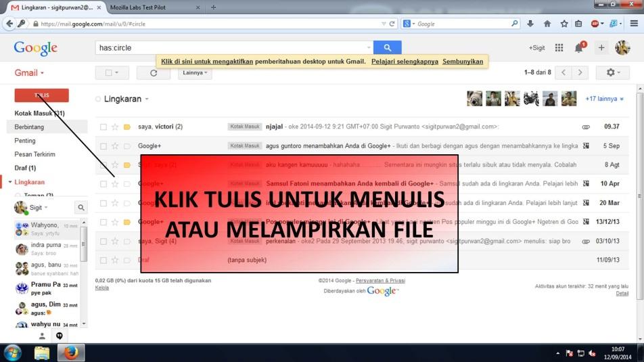The height and width of the screenshot is (362, 644).
Task: Collapse the Lingkaran label tree
Action: coord(10,182)
